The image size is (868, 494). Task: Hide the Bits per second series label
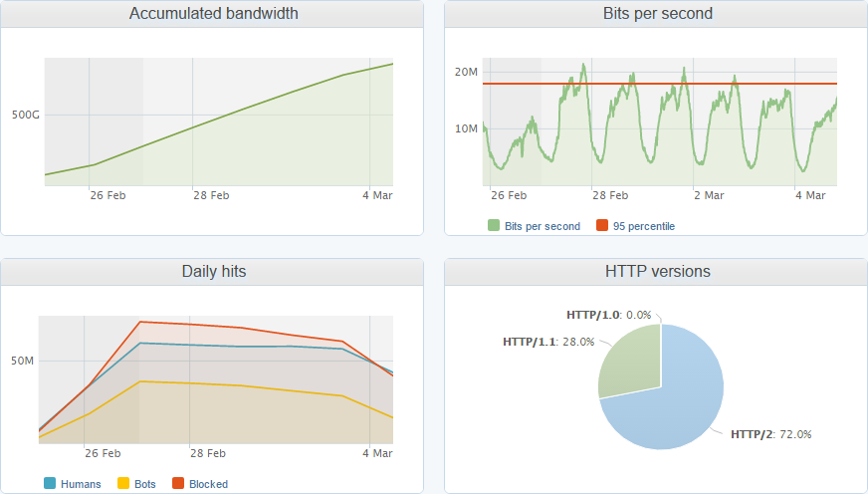pos(542,226)
